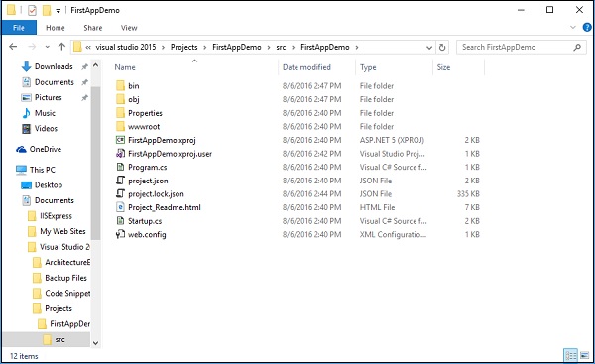Click the FirstAppDemo.xproj file icon
Viewport: 595px width, 364px height.
(120, 140)
